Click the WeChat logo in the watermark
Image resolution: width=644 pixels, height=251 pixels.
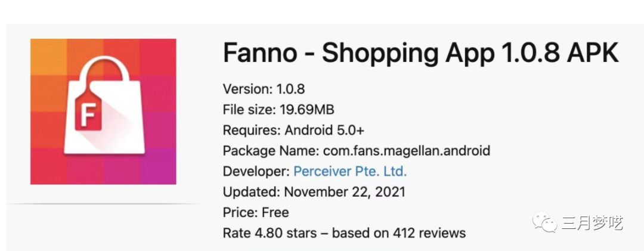[x=546, y=224]
